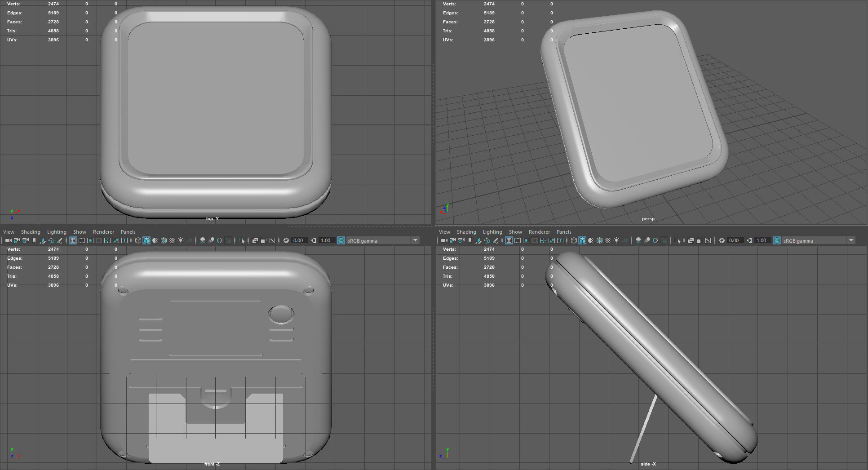The height and width of the screenshot is (470, 868).
Task: Toggle grid display in front view panel
Action: click(x=73, y=240)
